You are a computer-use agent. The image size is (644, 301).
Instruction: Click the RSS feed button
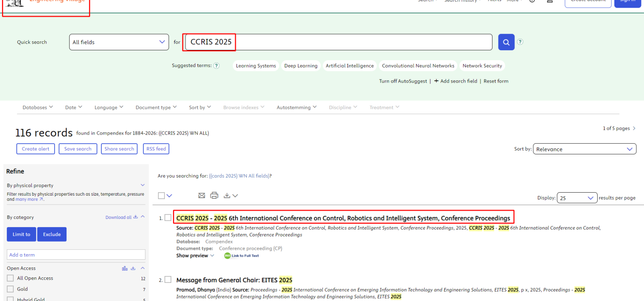pos(156,149)
